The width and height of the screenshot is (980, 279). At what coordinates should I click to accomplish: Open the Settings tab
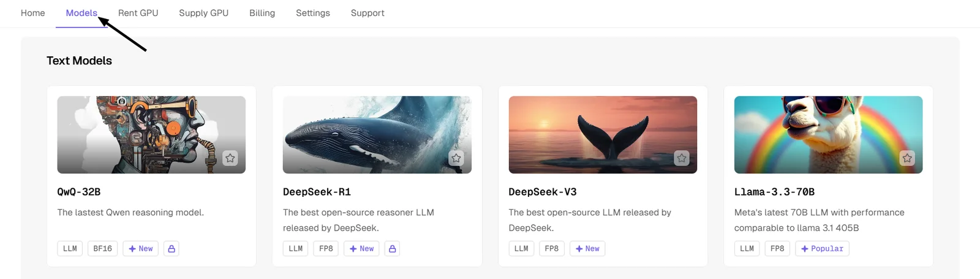(x=313, y=13)
